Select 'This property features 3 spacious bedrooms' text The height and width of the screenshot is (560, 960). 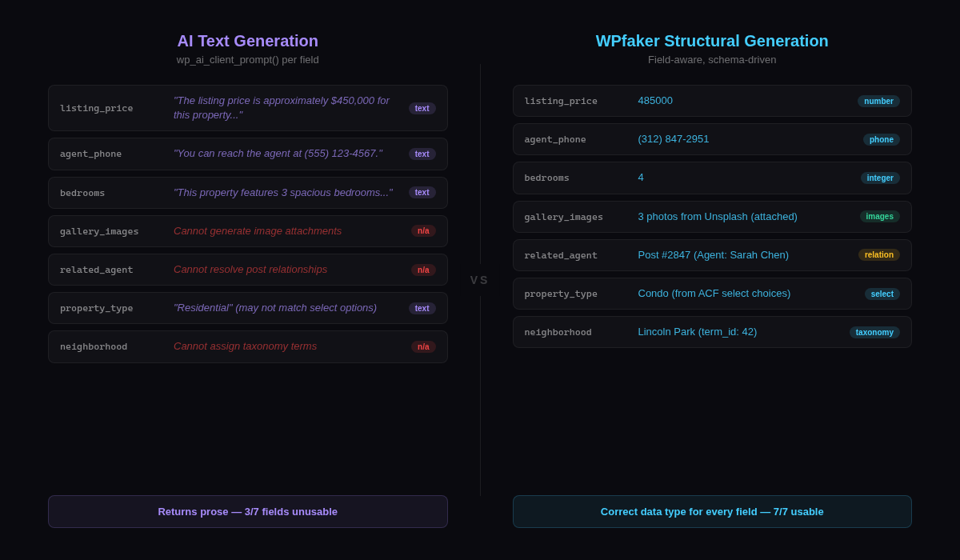point(283,193)
